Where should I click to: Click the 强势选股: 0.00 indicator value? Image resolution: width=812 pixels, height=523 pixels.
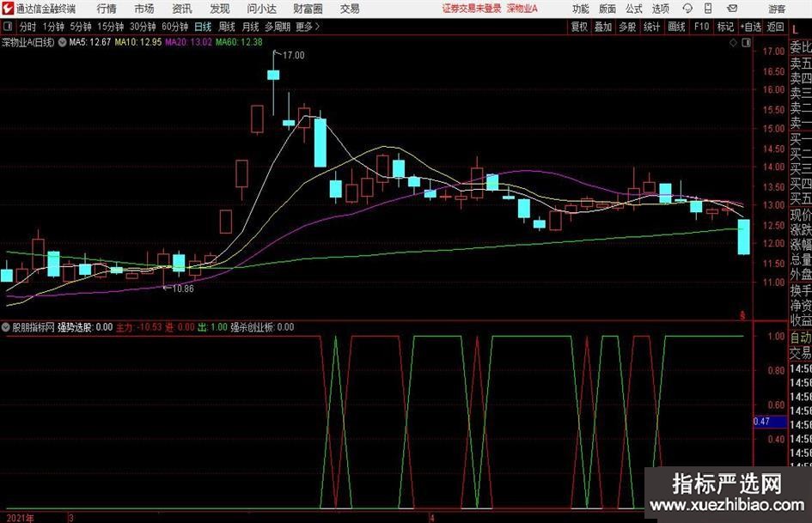click(85, 327)
